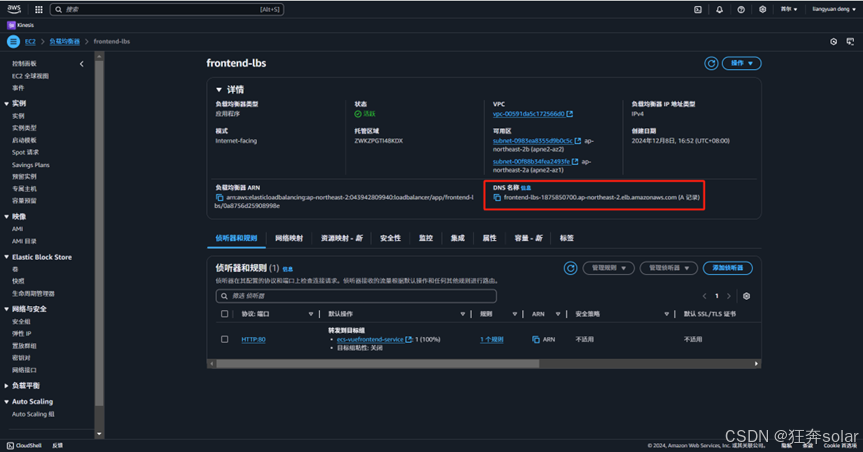
Task: Open the services grid menu
Action: click(39, 9)
